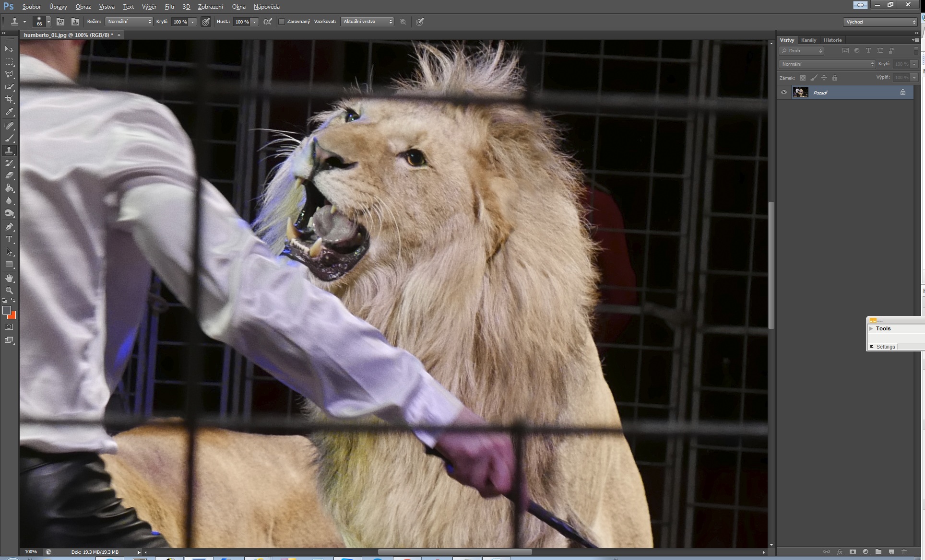Open the Vzorkovat Aktuální vrstva dropdown
Image resolution: width=925 pixels, height=560 pixels.
(x=367, y=22)
